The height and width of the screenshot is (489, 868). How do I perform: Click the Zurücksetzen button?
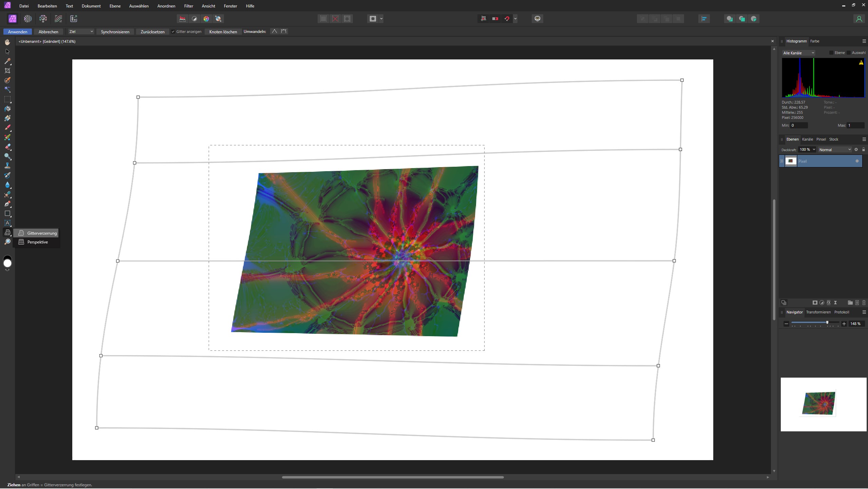tap(152, 32)
